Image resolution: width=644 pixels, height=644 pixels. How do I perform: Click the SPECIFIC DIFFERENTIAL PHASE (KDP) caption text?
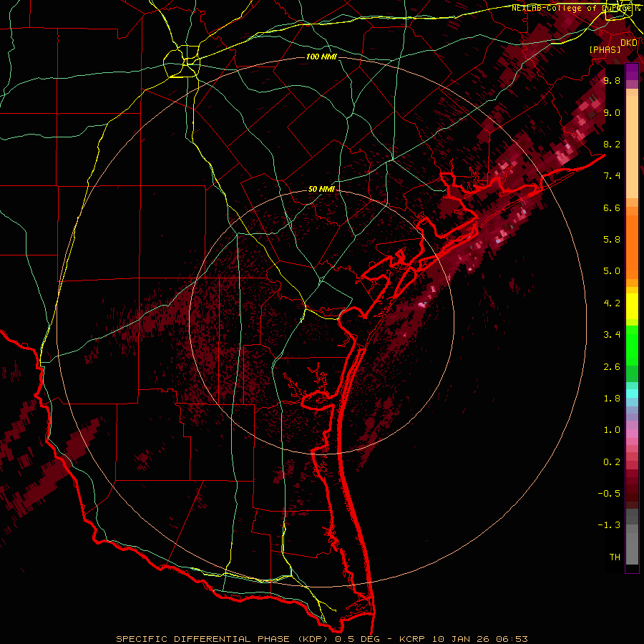(223, 639)
